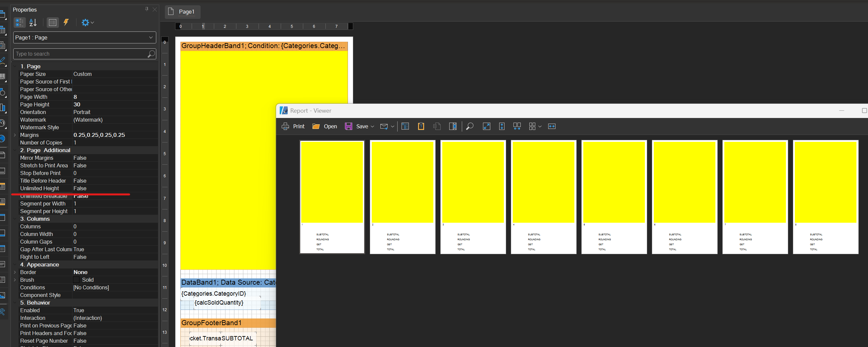868x347 pixels.
Task: Open the Save format dropdown arrow
Action: pos(372,127)
